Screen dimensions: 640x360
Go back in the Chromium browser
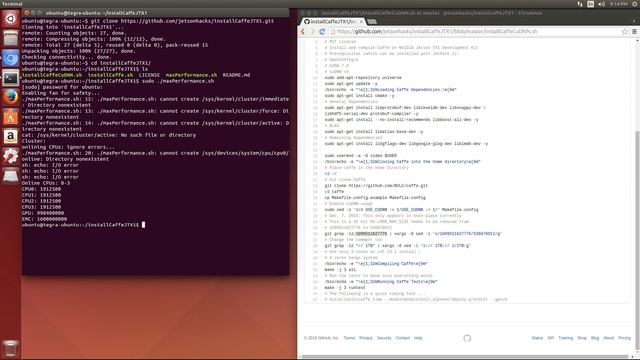[x=303, y=31]
